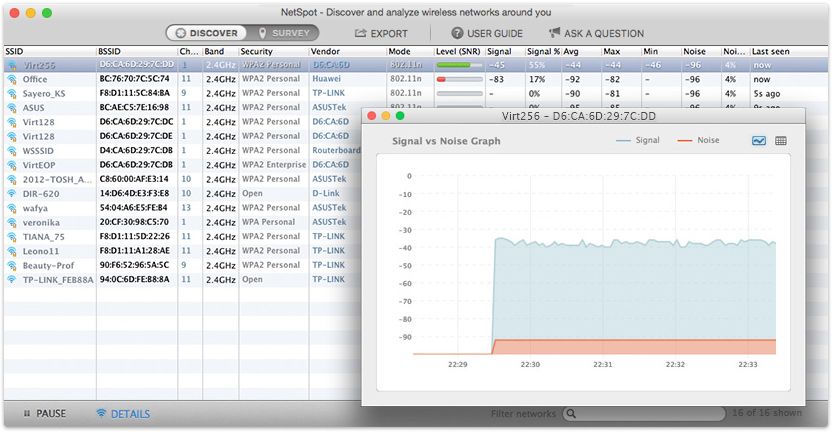832x432 pixels.
Task: Click the Wi-Fi icon of DIR-620 network
Action: (x=12, y=194)
